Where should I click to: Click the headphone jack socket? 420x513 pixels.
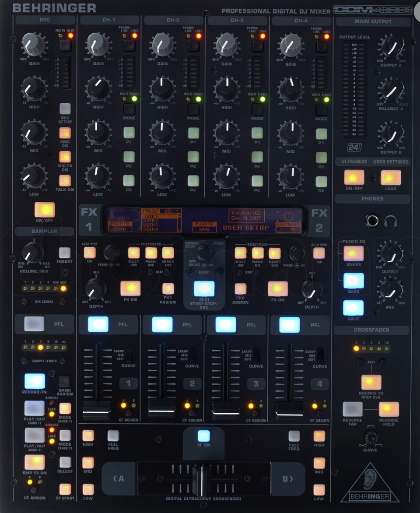point(372,221)
